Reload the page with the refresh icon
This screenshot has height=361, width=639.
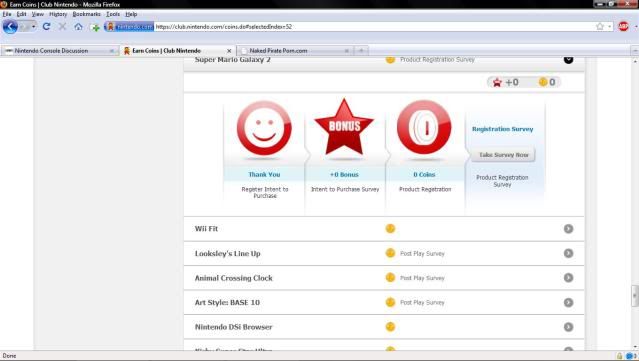(46, 26)
